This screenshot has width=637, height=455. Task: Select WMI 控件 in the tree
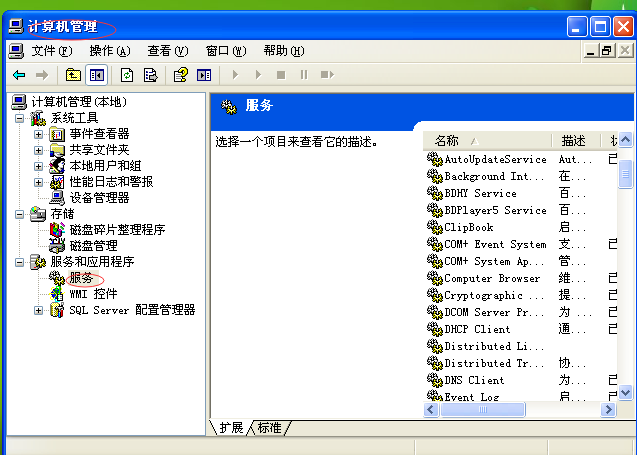(93, 294)
